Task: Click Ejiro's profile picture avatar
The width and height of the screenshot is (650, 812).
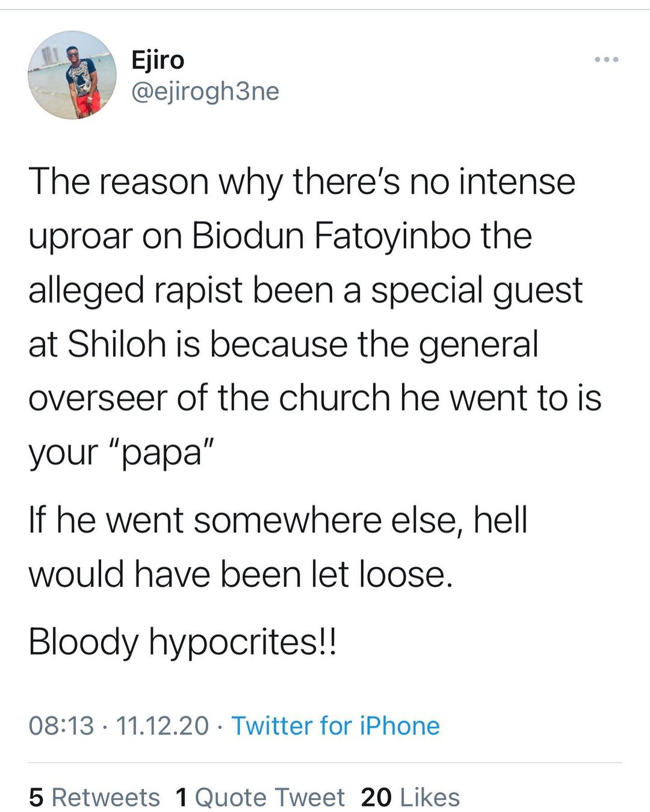Action: (72, 75)
